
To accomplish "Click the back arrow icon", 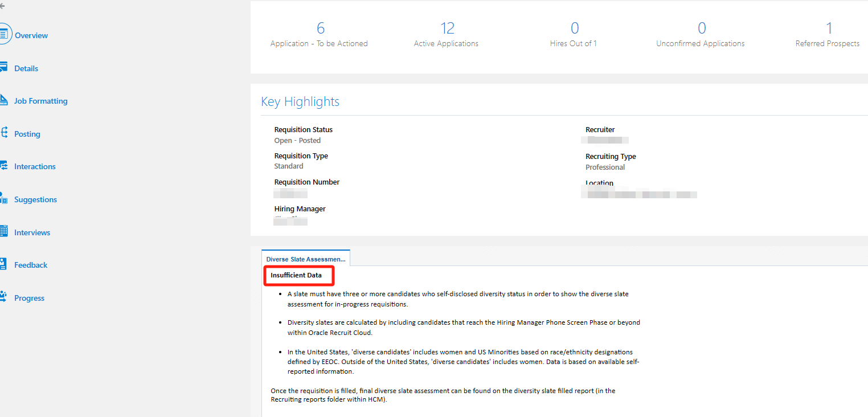I will tap(2, 6).
